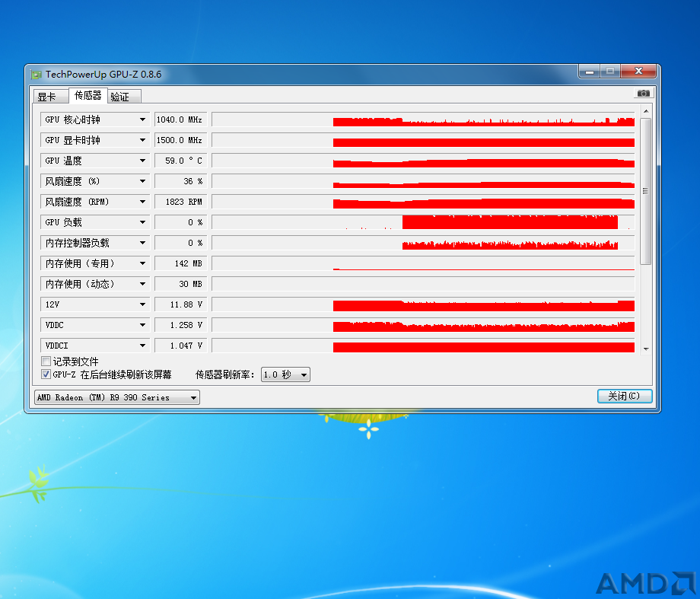
Task: Click the 36 % fan speed value
Action: [181, 181]
